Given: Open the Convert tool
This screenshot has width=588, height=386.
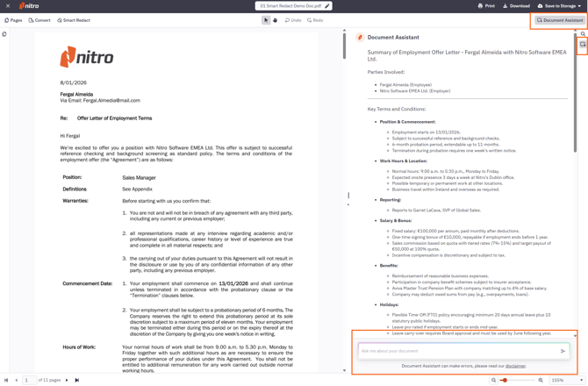Looking at the screenshot, I should pyautogui.click(x=39, y=20).
